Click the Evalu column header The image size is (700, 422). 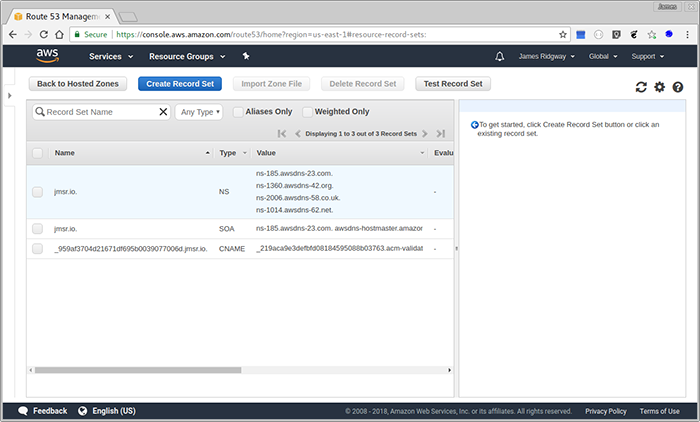click(x=443, y=153)
